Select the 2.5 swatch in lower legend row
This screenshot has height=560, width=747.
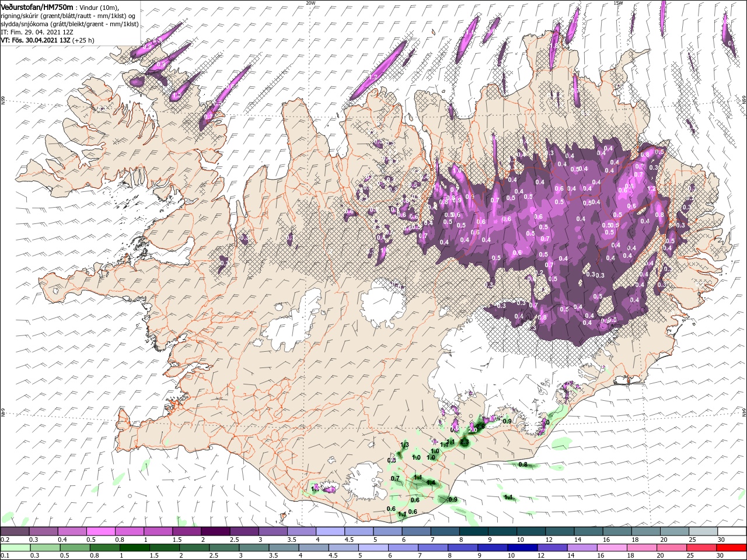coord(224,548)
